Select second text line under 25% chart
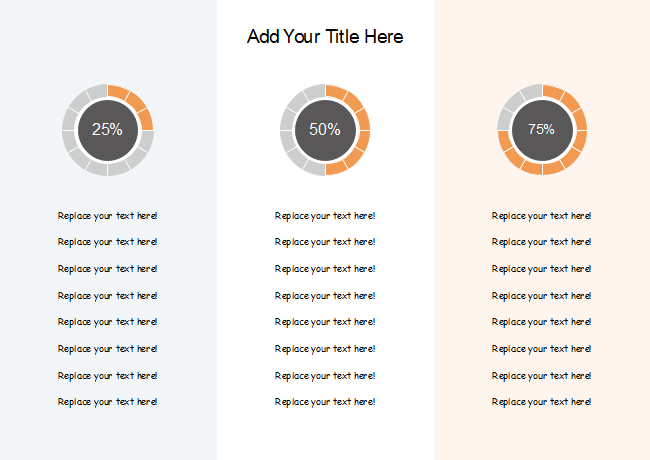Screen dimensions: 650x460 coord(108,241)
